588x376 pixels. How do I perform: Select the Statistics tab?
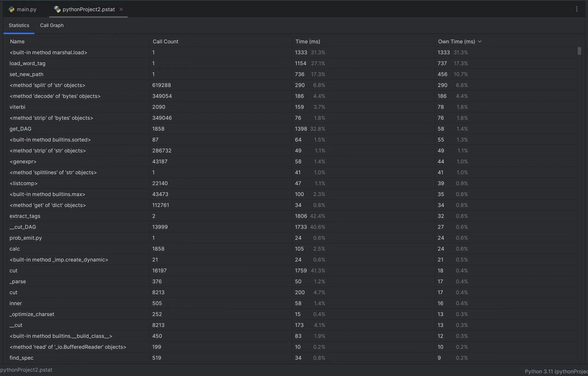[x=19, y=25]
